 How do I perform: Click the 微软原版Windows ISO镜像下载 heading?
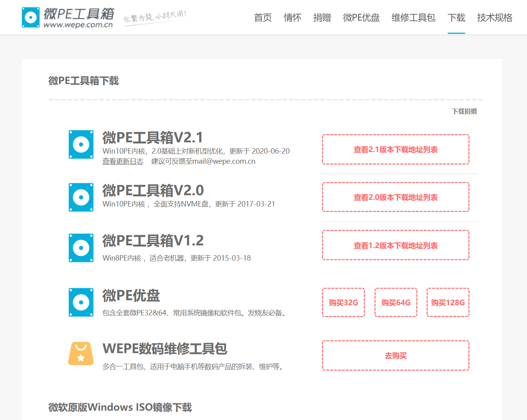120,407
